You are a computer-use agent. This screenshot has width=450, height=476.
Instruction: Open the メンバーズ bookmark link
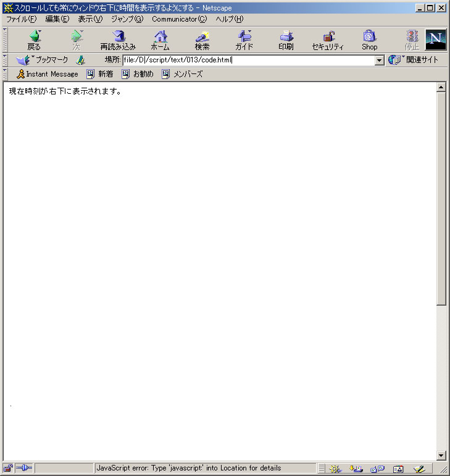click(182, 74)
